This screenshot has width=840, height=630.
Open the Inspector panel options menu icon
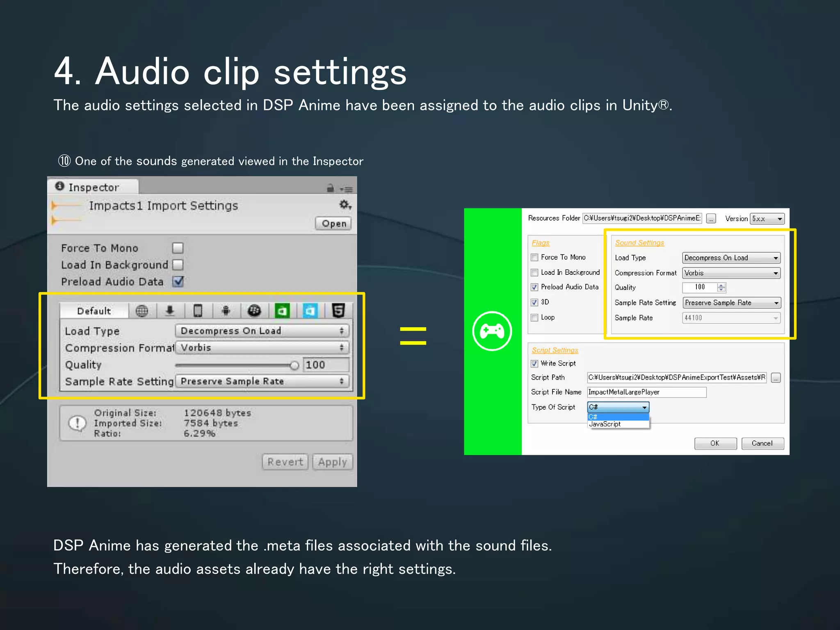click(346, 189)
